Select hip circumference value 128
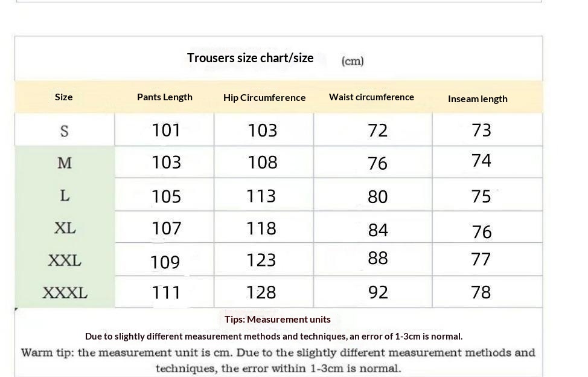The image size is (588, 377). [261, 292]
